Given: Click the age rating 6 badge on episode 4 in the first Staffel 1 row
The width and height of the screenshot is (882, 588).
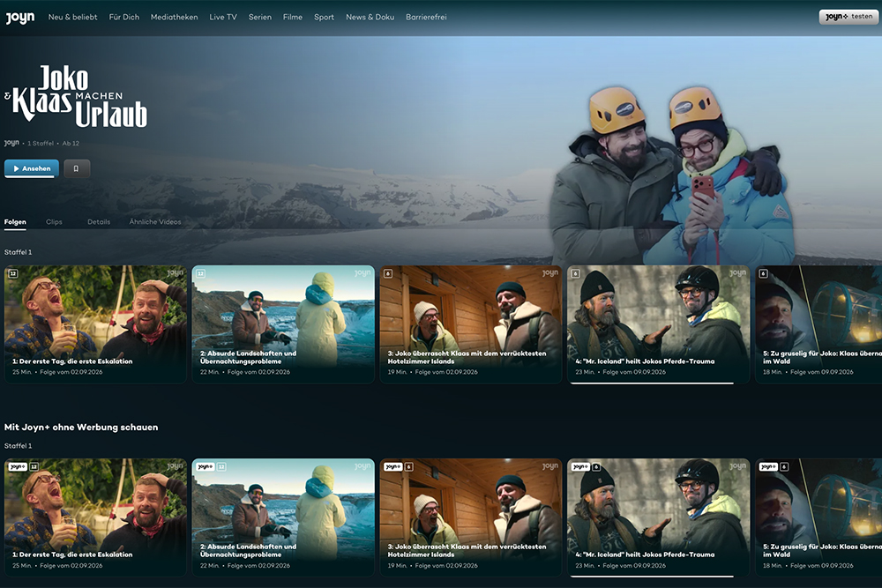Looking at the screenshot, I should point(575,274).
